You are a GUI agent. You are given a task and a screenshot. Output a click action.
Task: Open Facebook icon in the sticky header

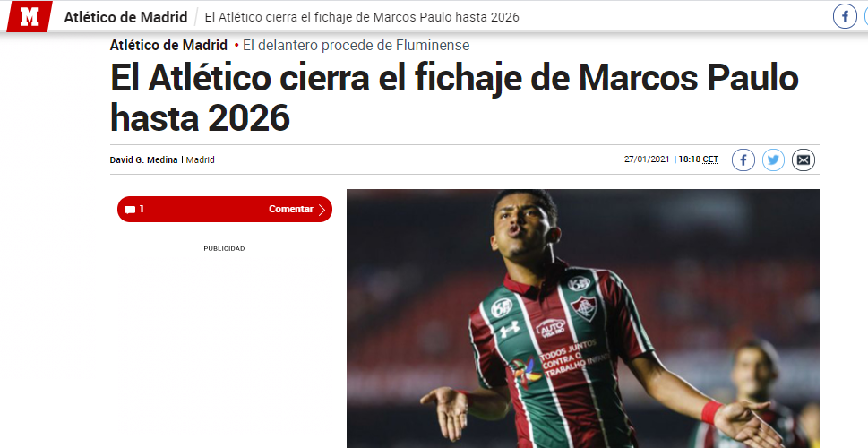pos(845,17)
